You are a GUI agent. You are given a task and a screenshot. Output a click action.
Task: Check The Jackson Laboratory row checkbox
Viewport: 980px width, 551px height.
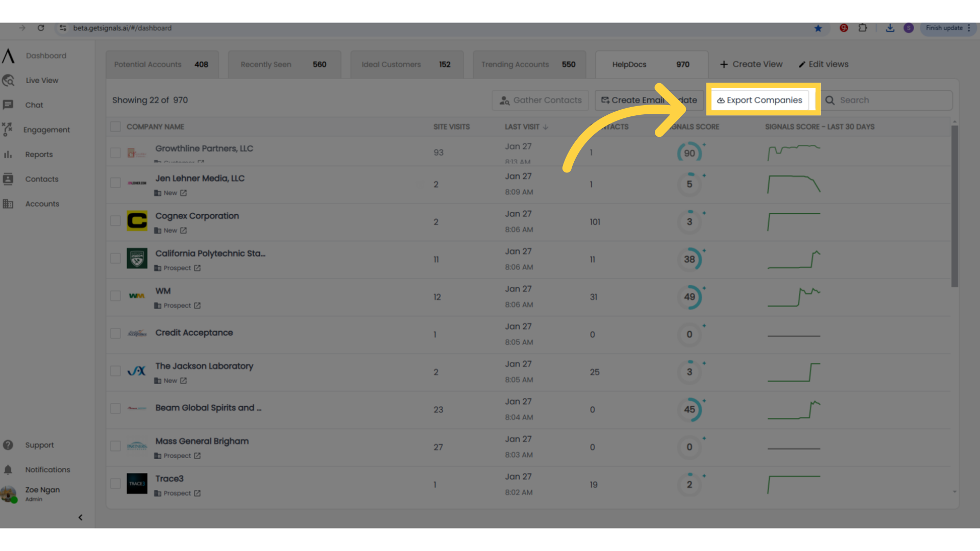116,371
